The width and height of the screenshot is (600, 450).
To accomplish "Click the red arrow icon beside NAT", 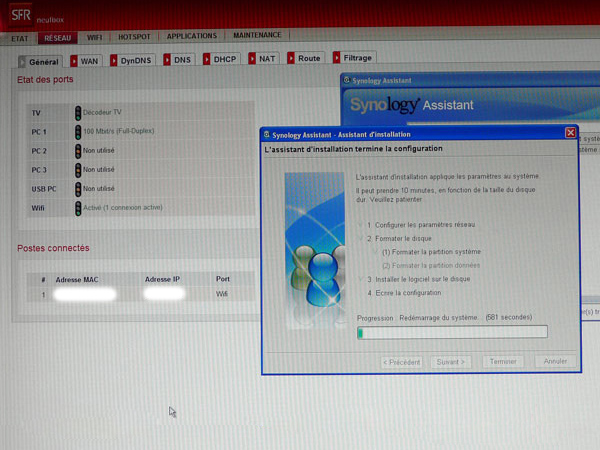I will [252, 59].
